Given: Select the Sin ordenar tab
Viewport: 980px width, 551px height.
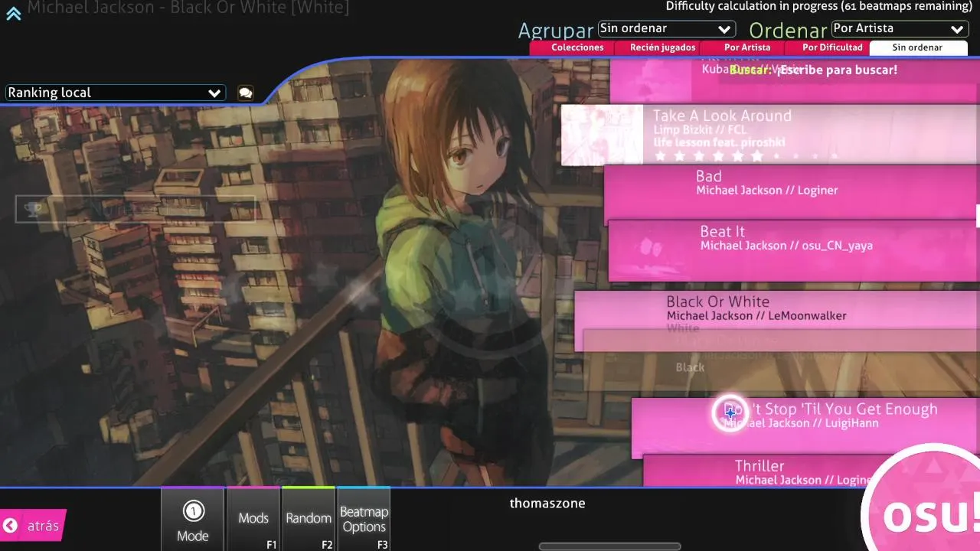Looking at the screenshot, I should coord(917,47).
